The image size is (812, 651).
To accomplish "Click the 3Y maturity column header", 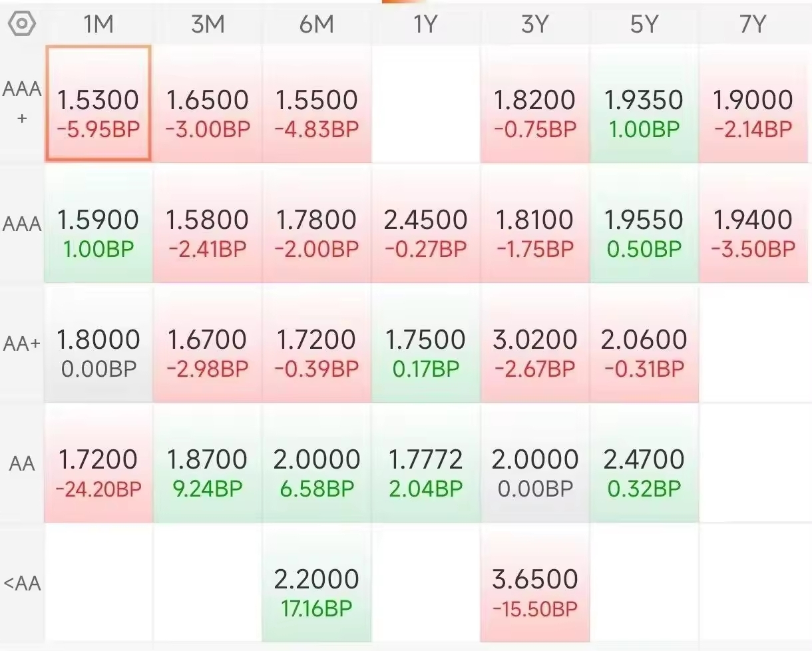I will pos(534,24).
